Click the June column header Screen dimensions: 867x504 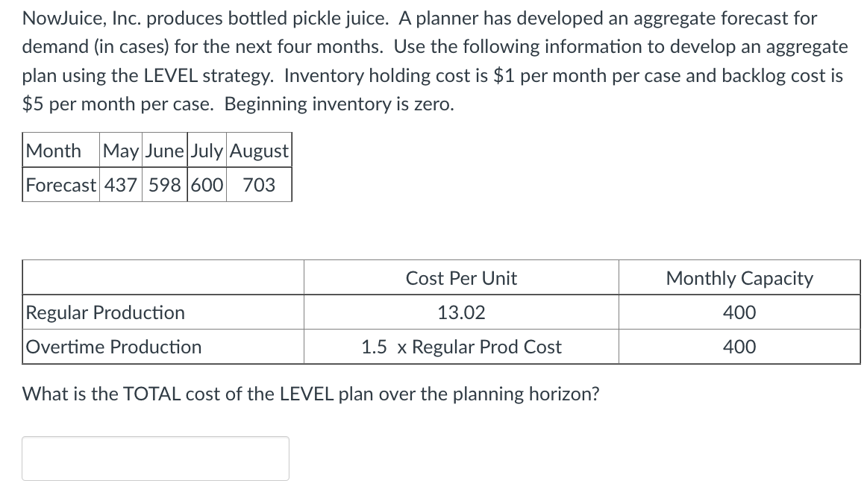[162, 151]
